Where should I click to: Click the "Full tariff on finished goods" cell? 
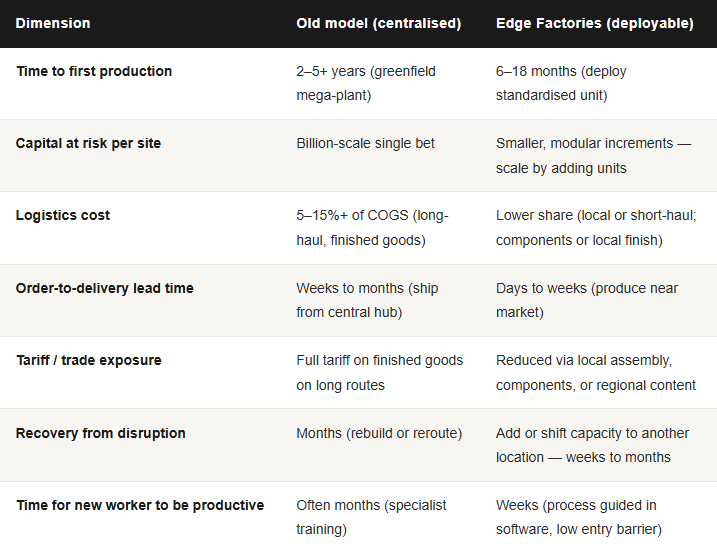point(379,372)
